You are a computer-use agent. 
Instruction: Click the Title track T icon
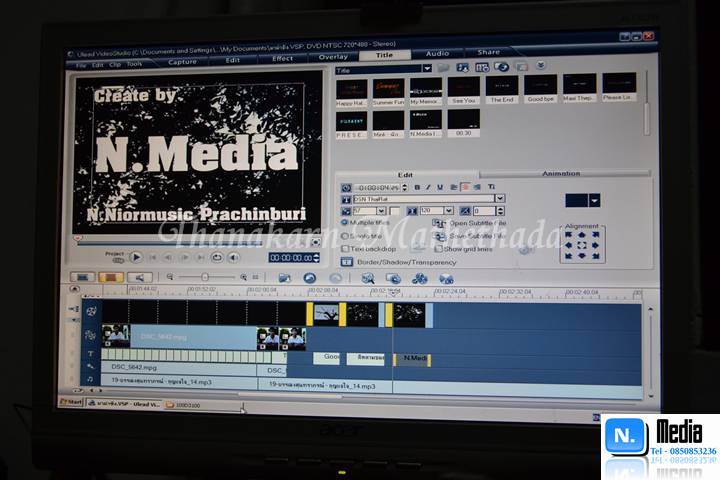pyautogui.click(x=90, y=354)
